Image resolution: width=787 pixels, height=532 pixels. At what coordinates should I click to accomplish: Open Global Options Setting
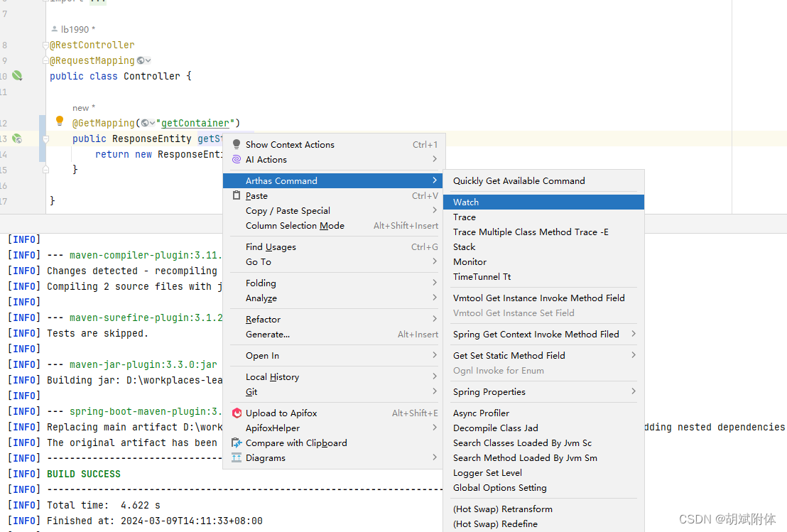coord(543,488)
